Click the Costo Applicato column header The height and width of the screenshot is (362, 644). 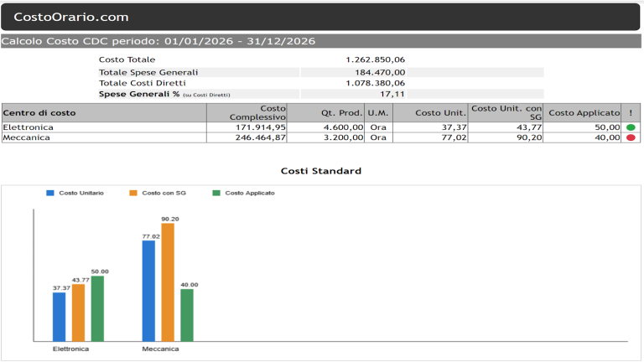coord(584,112)
